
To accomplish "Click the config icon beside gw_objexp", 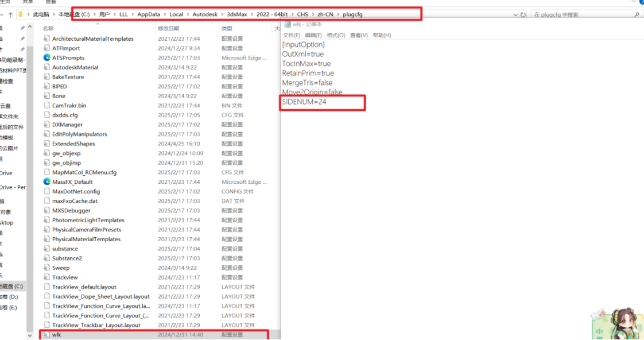I will (x=47, y=153).
